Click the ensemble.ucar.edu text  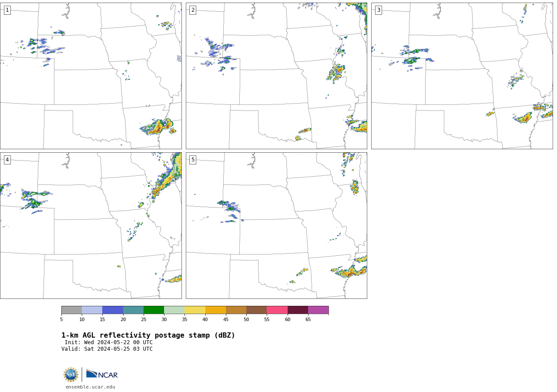click(x=91, y=387)
